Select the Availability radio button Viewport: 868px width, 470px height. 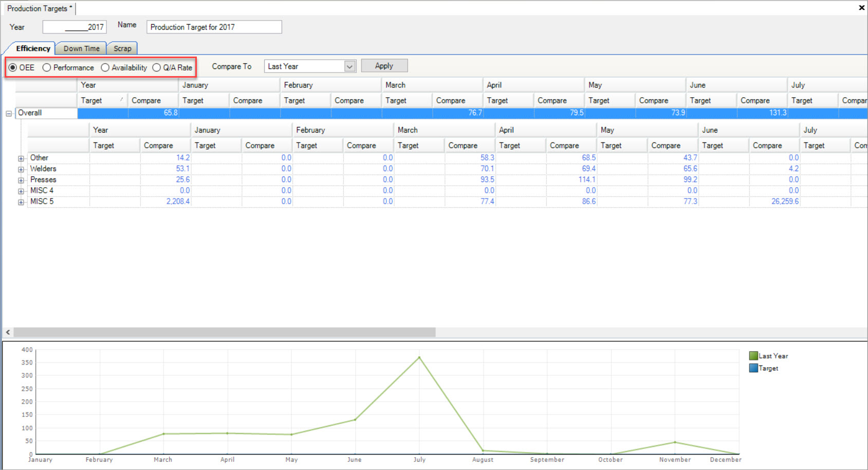(105, 67)
